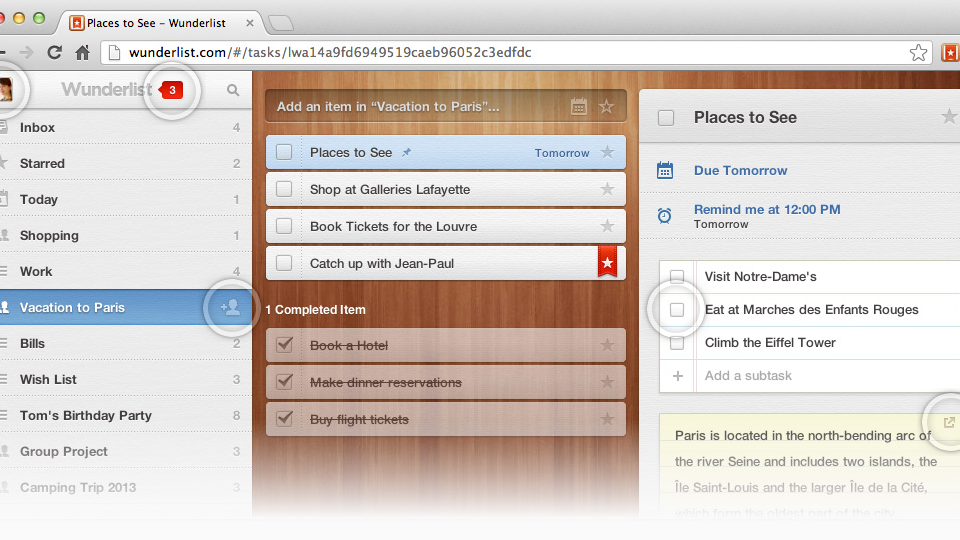Click Remind me at 12:00 PM link
The width and height of the screenshot is (960, 540).
(767, 209)
